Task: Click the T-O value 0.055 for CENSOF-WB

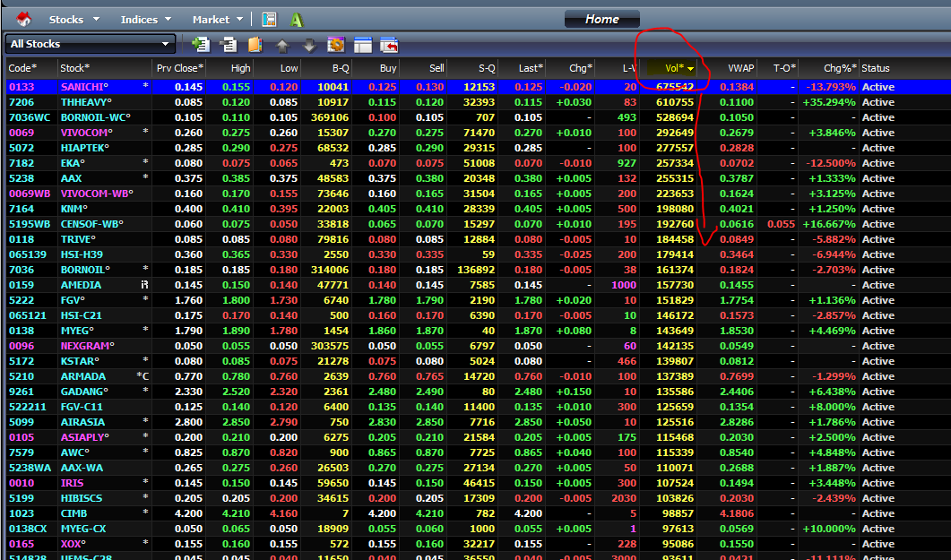Action: [782, 224]
